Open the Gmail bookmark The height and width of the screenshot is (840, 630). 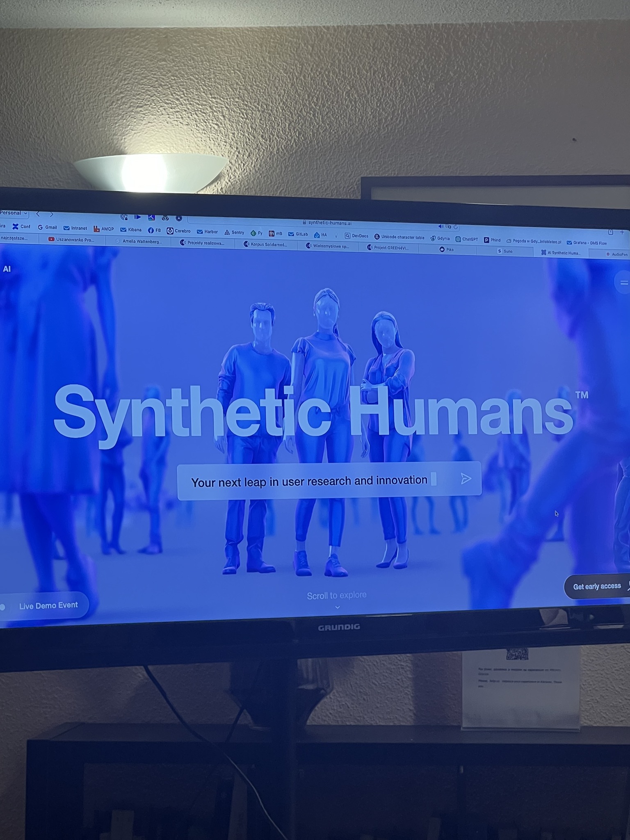[x=47, y=227]
